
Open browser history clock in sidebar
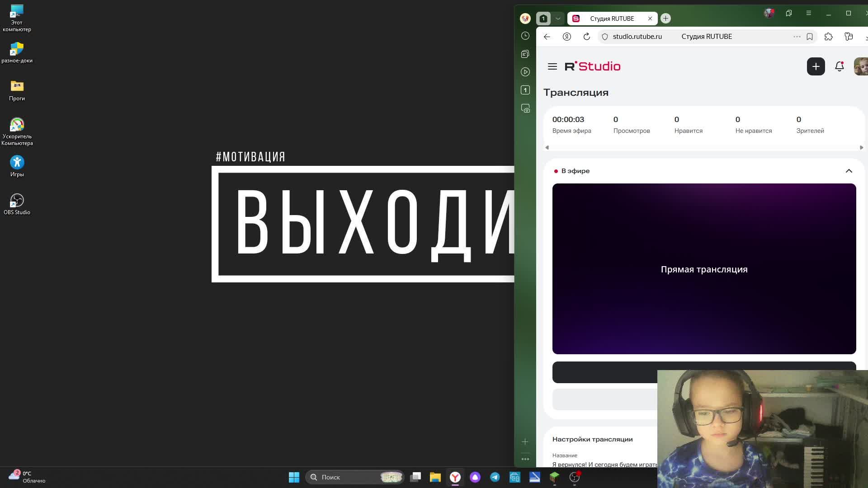525,36
